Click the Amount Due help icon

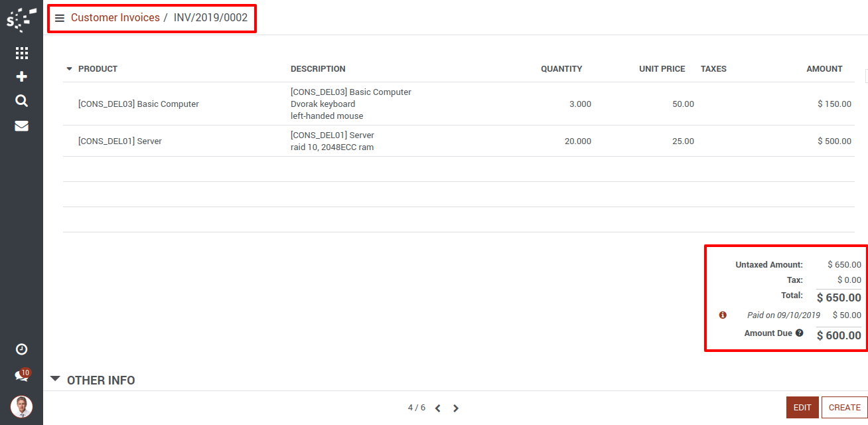coord(800,333)
